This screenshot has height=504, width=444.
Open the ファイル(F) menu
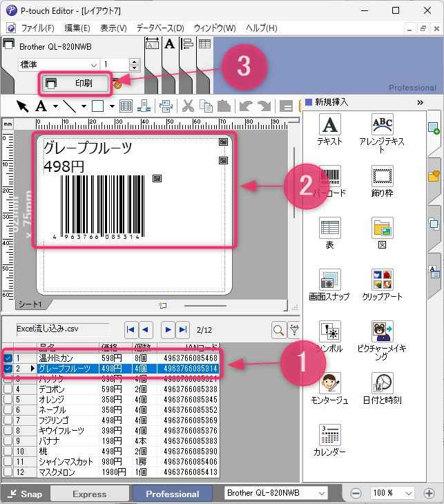[x=37, y=28]
